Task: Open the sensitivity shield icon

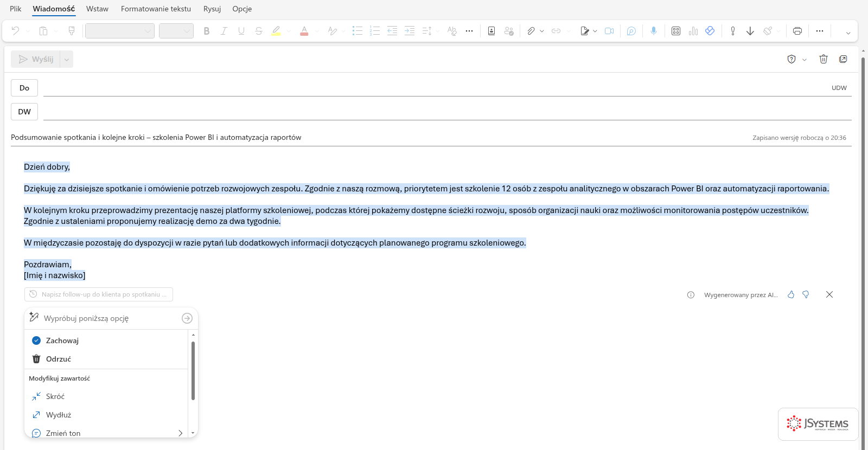Action: click(792, 59)
